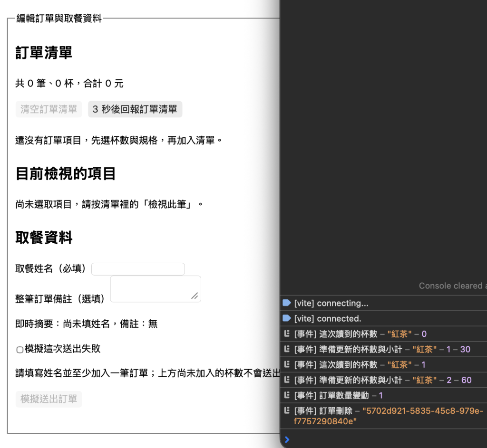The width and height of the screenshot is (487, 448).
Task: Enable the 模擬這次送出失敗 checkbox
Action: pyautogui.click(x=19, y=350)
